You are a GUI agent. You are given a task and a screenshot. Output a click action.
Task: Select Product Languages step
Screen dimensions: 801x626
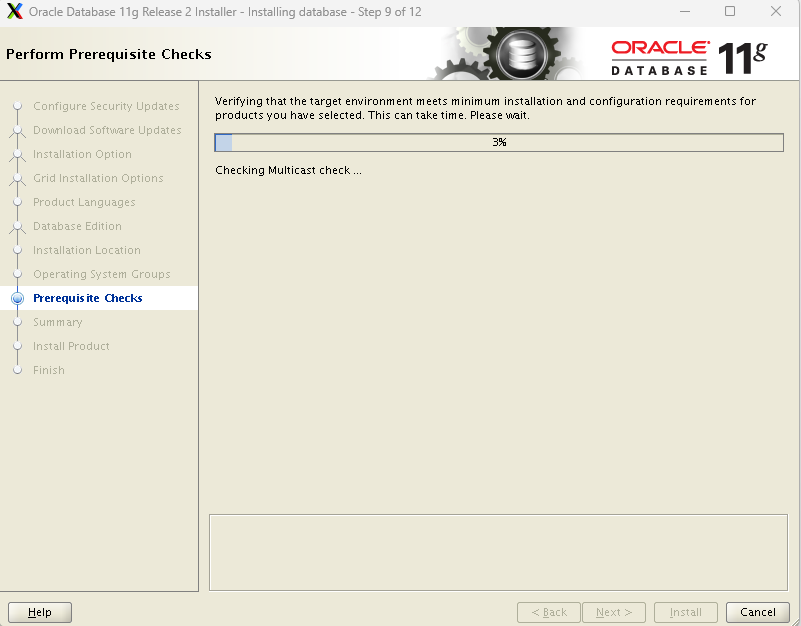click(84, 202)
